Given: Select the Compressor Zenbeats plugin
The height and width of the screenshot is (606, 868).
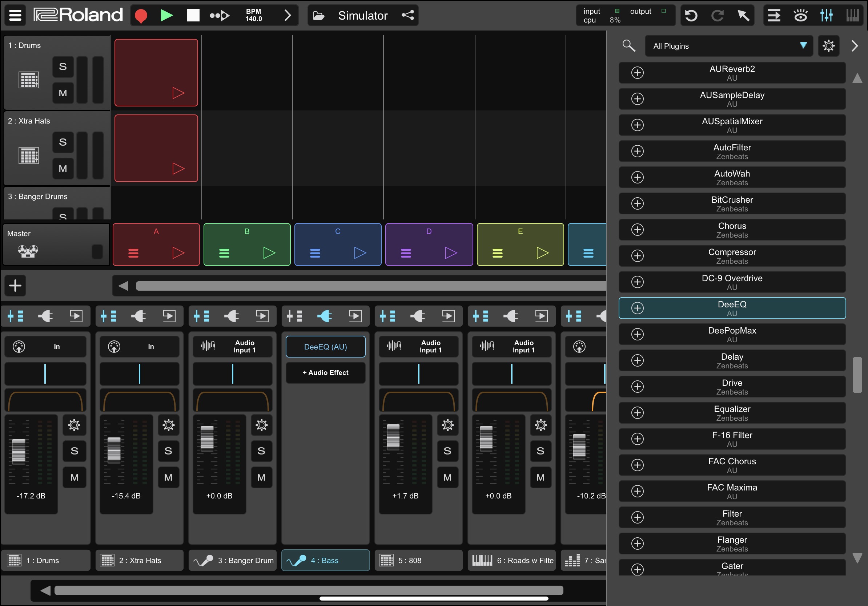Looking at the screenshot, I should point(732,256).
